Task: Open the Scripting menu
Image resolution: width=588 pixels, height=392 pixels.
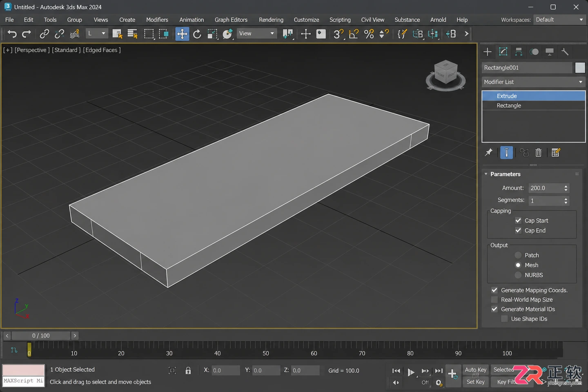Action: click(x=340, y=20)
